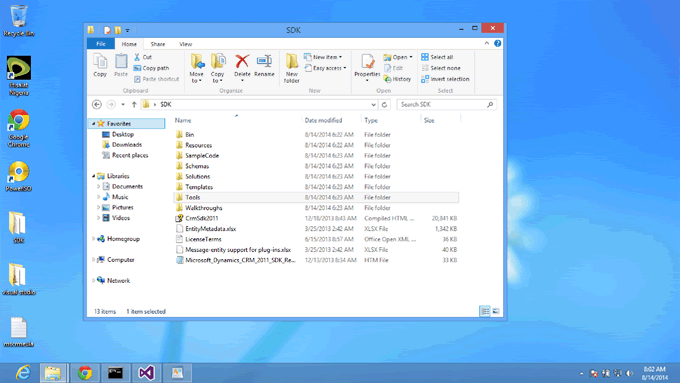Open Internet Explorer from the taskbar
Screen dimensions: 680x383
[x=23, y=373]
